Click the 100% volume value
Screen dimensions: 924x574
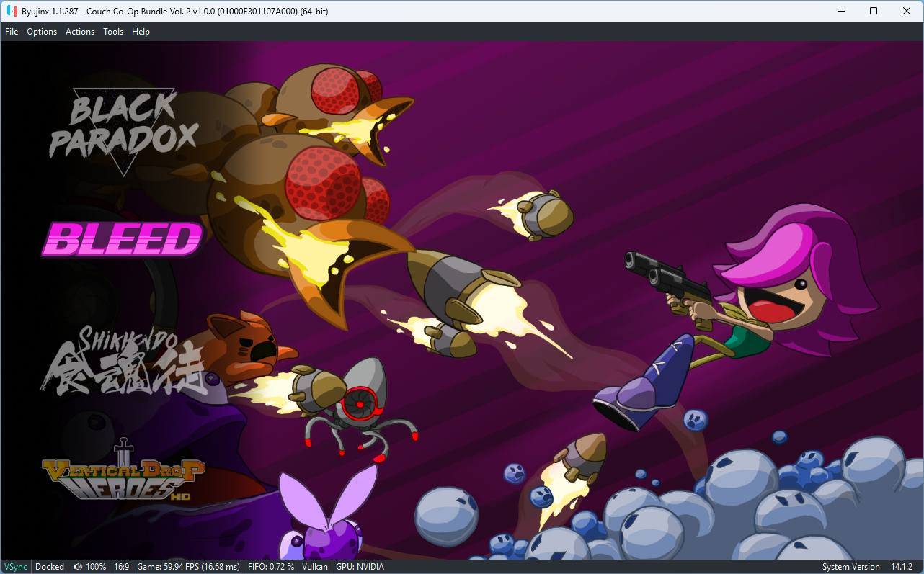(x=96, y=567)
